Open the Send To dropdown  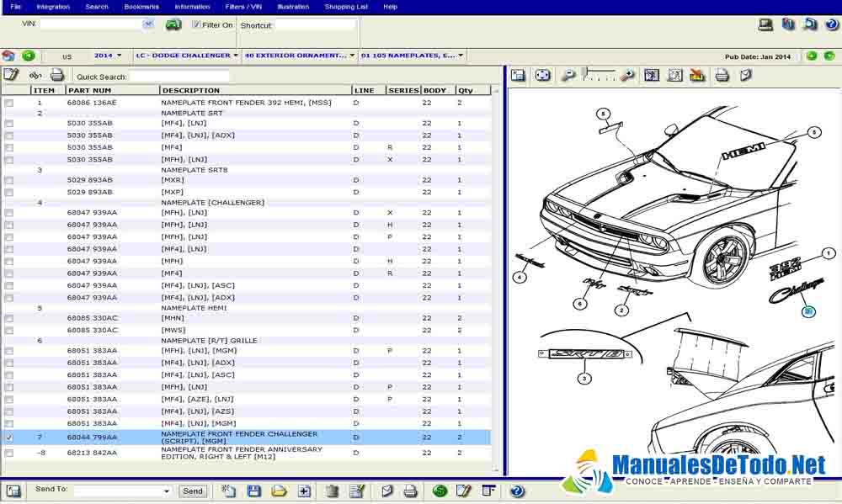coord(167,491)
